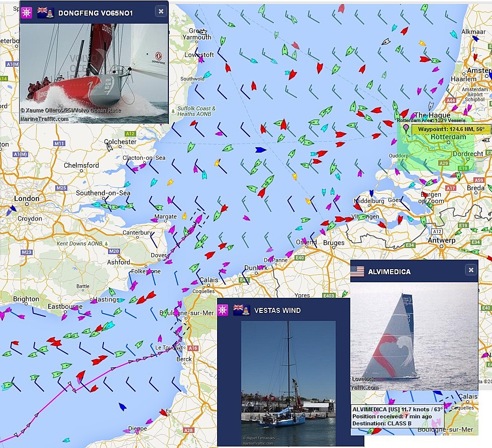
Task: Click the A16 road shield near Le Touquet
Action: coord(193,348)
